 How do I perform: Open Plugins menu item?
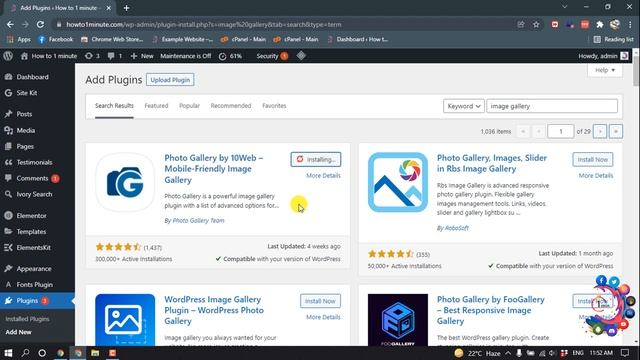click(x=27, y=301)
